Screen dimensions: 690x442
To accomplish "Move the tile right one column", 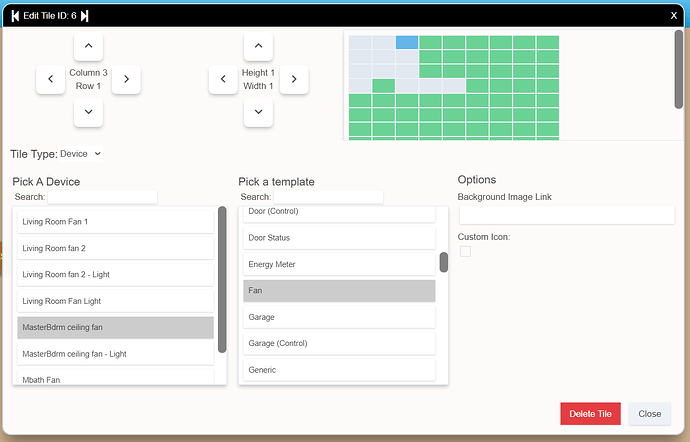I will pyautogui.click(x=126, y=79).
